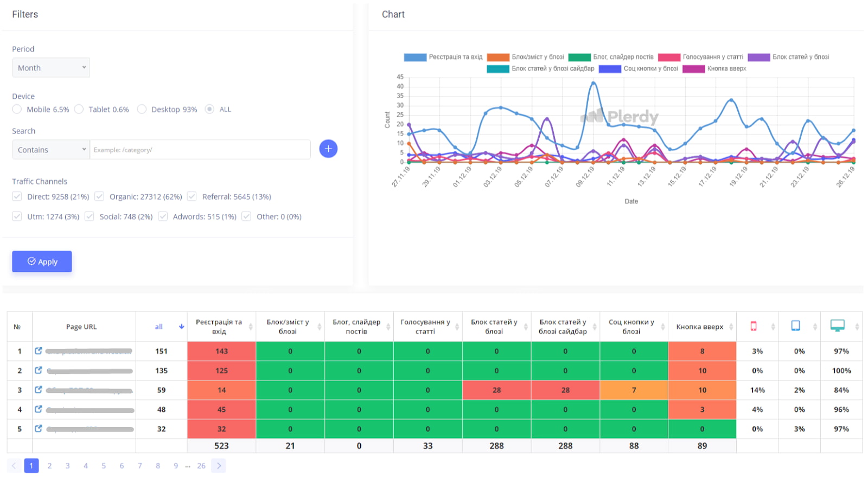This screenshot has height=477, width=868.
Task: Select the Mobile 6.5% radio button
Action: click(17, 110)
